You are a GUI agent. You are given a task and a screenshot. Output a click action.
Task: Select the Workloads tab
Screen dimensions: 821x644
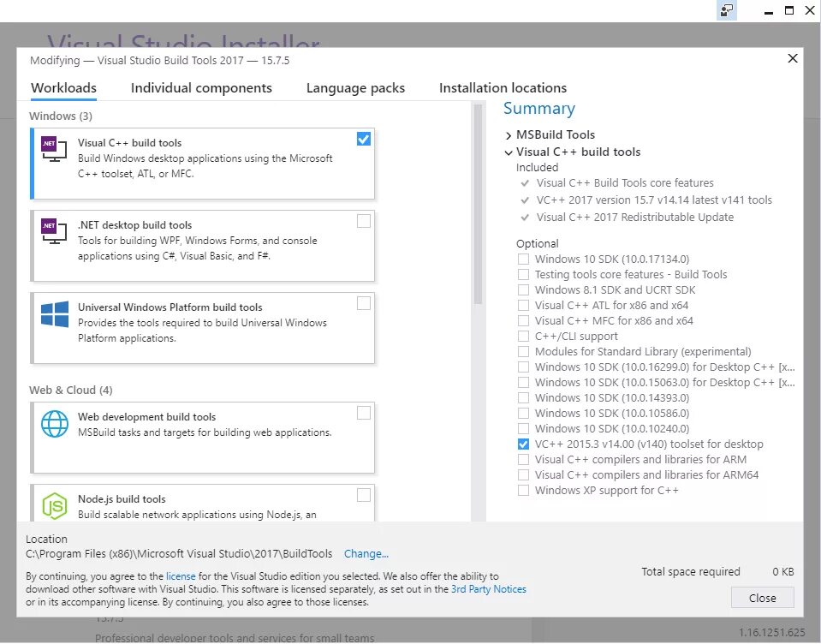point(64,88)
